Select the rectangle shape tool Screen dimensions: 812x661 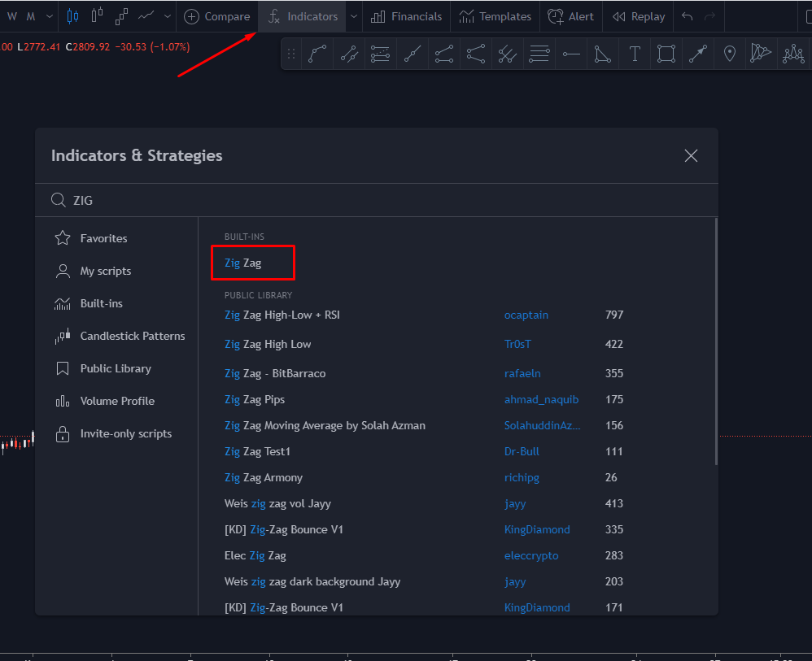666,54
